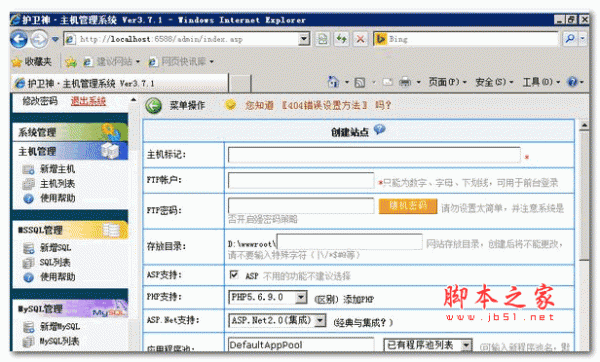Click the compatibility view icon
Screen dimensions: 600x362
tap(323, 39)
